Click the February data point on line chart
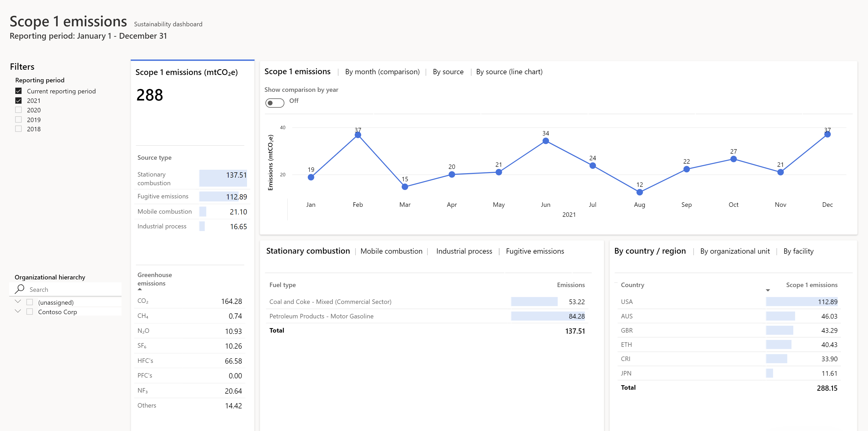868x431 pixels. click(358, 135)
